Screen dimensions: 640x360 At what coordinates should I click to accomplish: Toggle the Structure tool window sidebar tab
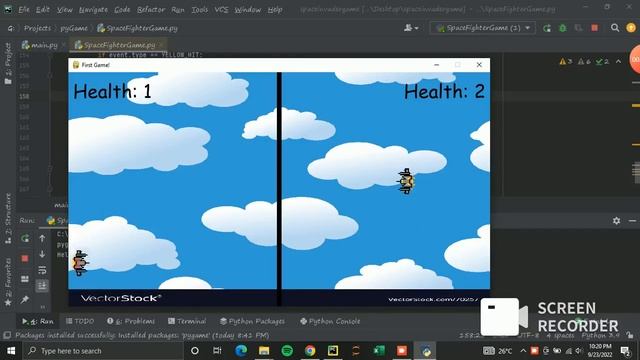8,218
